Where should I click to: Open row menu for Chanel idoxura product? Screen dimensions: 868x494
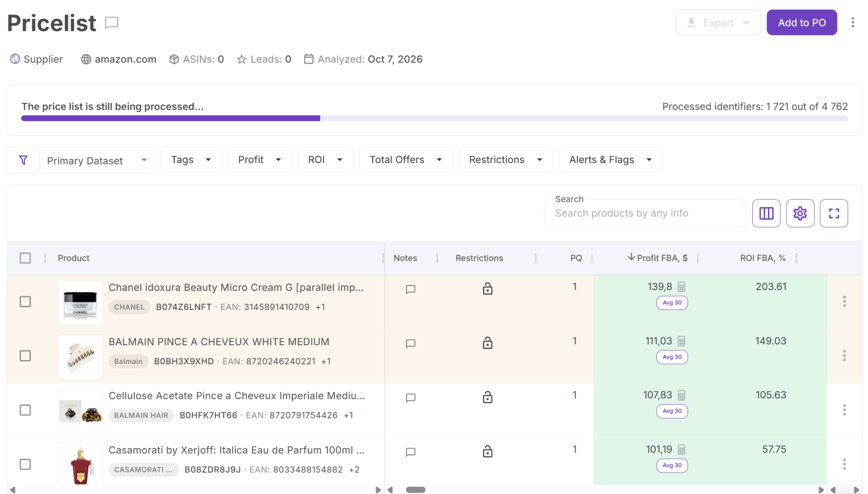pos(844,301)
